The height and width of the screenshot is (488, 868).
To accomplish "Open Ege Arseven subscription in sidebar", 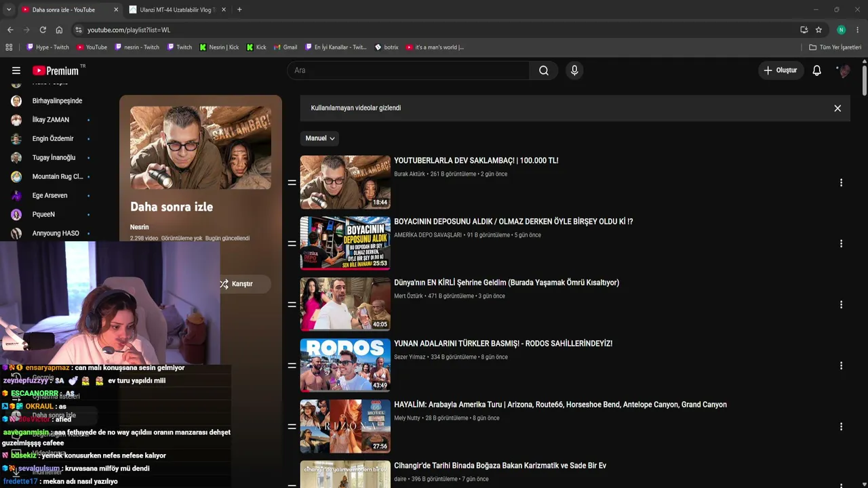I will coord(52,196).
